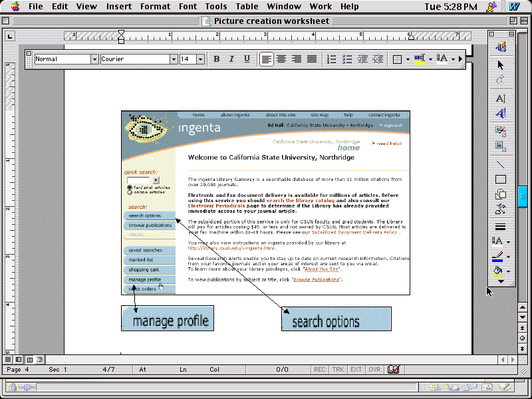The width and height of the screenshot is (532, 399).
Task: Apply a bulleted list
Action: [346, 59]
